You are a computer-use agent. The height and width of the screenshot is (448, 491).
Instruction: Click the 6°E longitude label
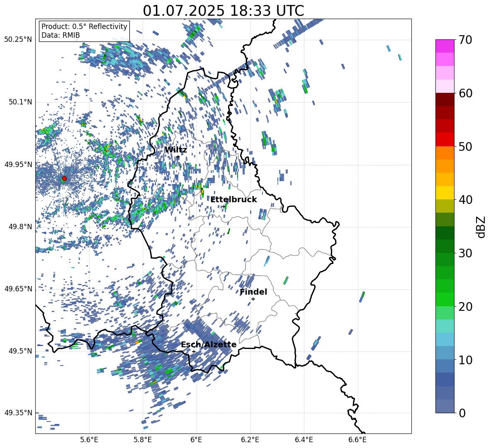(x=196, y=440)
